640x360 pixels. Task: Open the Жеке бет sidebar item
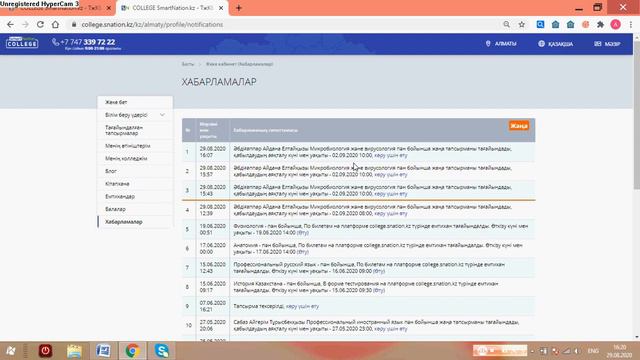pyautogui.click(x=116, y=102)
